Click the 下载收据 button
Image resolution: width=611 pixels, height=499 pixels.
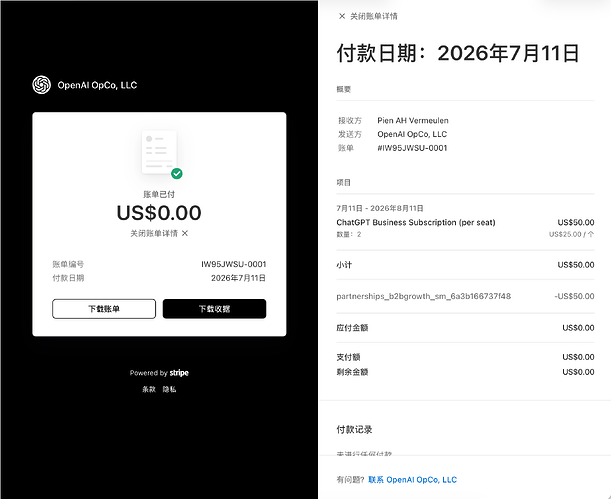214,309
